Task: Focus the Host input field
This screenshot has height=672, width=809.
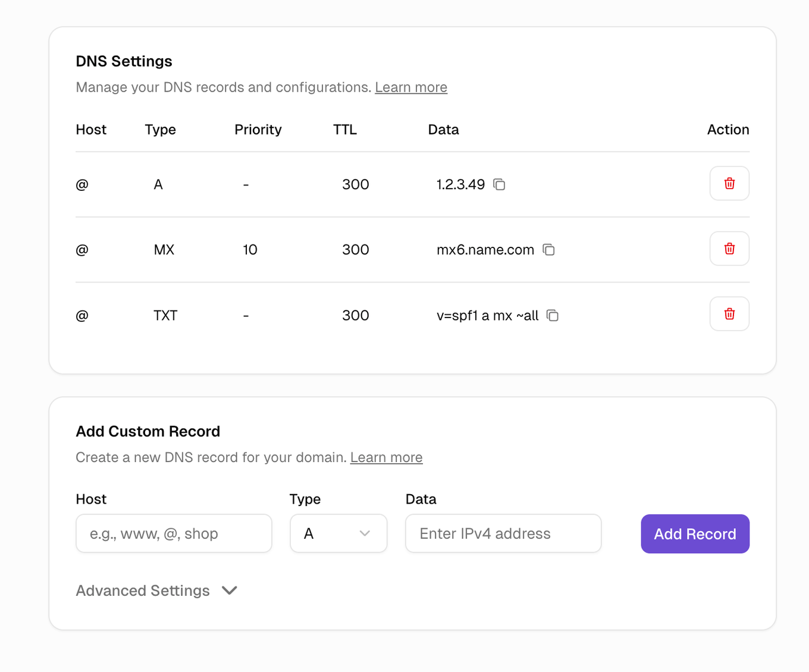Action: pos(174,533)
